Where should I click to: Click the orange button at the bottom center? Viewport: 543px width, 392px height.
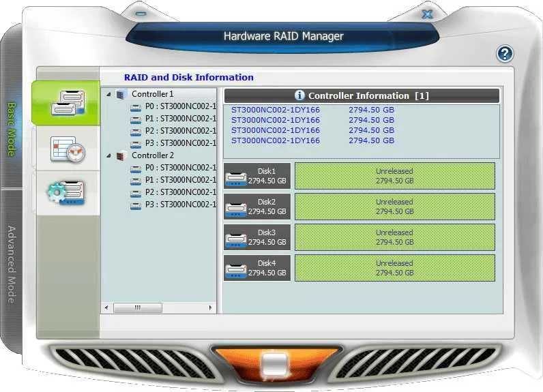coord(276,364)
